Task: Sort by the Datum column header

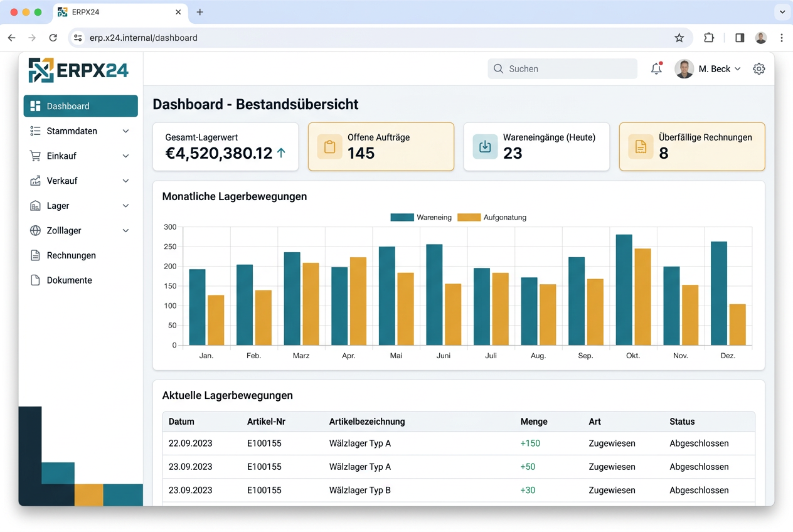Action: (x=181, y=422)
